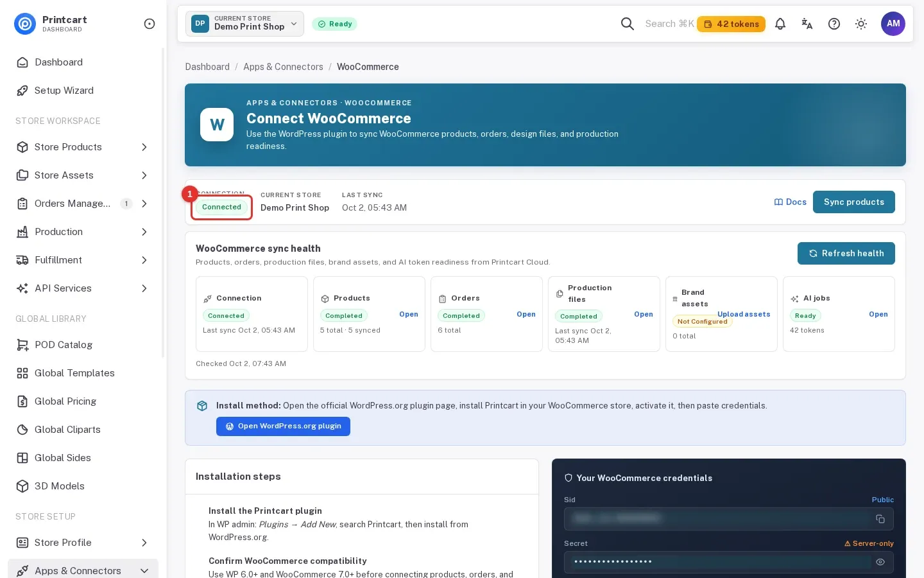Open Global Pricing in the sidebar
The height and width of the screenshot is (578, 924).
pos(83,401)
